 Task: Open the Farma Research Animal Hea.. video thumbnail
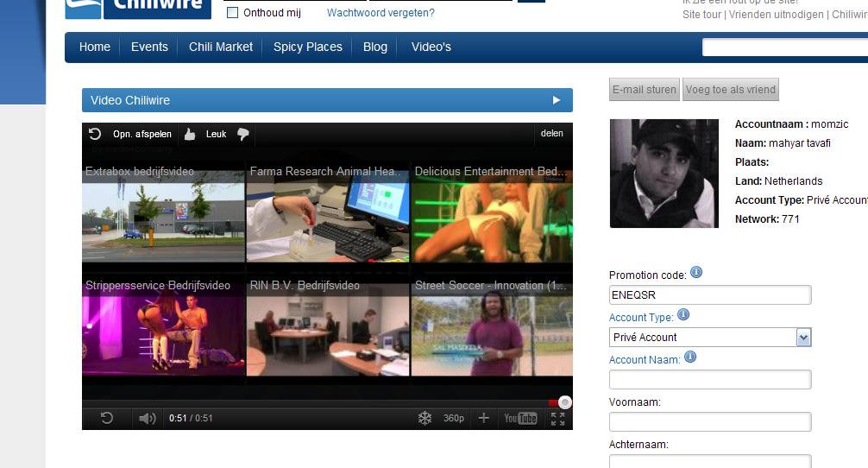328,216
